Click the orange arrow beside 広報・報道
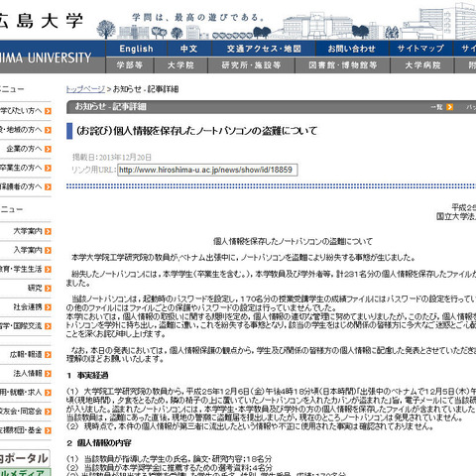 click(48, 355)
